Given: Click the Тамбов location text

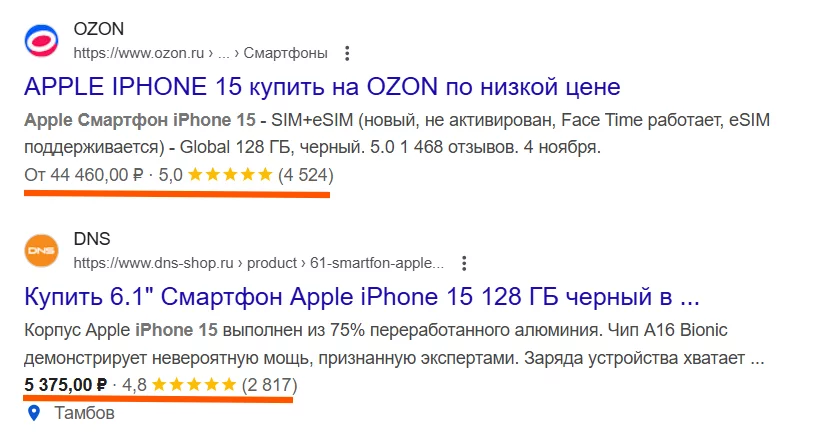Looking at the screenshot, I should pyautogui.click(x=86, y=412).
